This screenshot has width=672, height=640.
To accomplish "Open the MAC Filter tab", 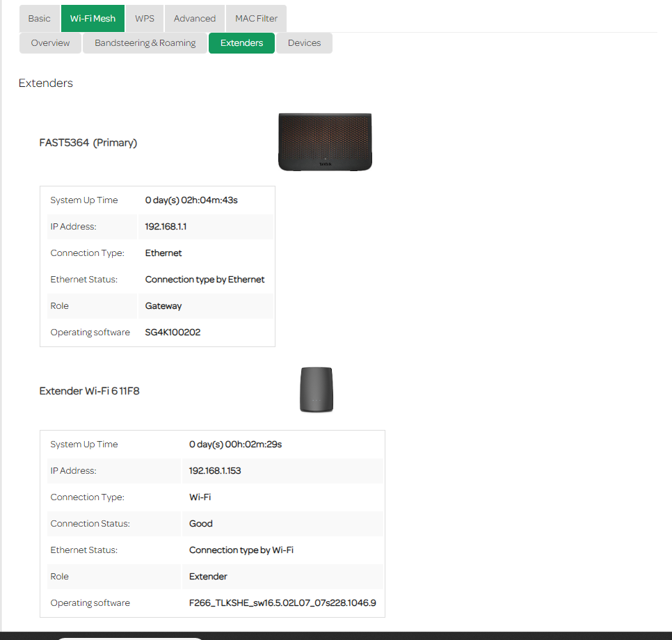I will (256, 18).
